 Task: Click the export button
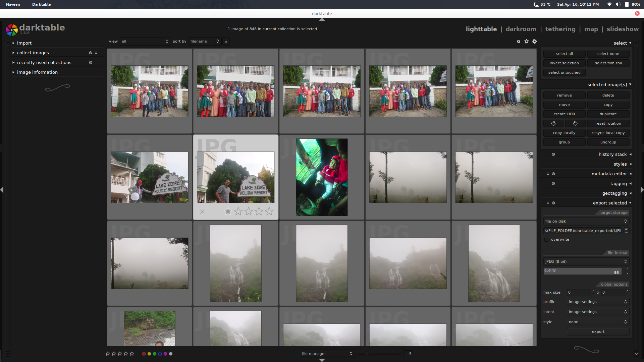(x=598, y=331)
